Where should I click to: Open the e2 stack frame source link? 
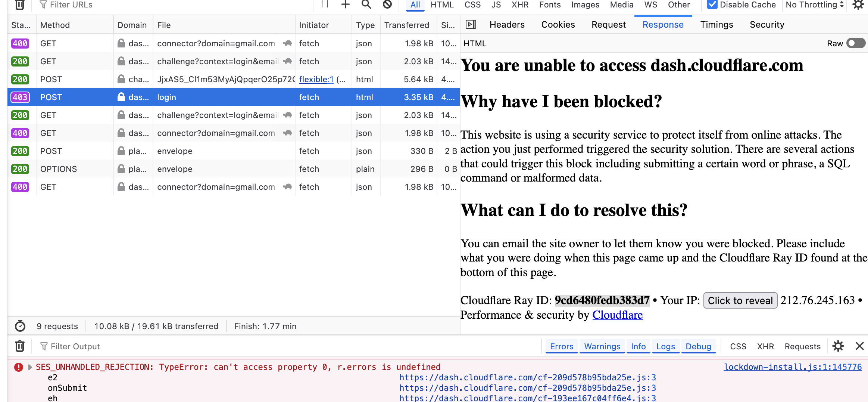tap(528, 377)
